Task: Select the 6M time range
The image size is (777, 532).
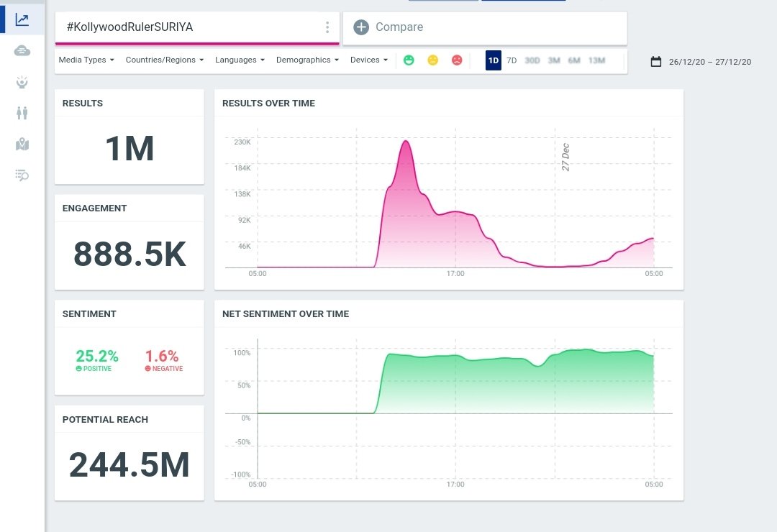Action: coord(574,60)
